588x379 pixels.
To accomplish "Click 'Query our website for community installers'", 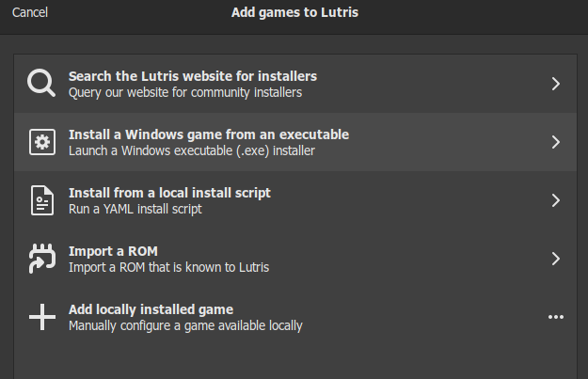I will (x=185, y=92).
